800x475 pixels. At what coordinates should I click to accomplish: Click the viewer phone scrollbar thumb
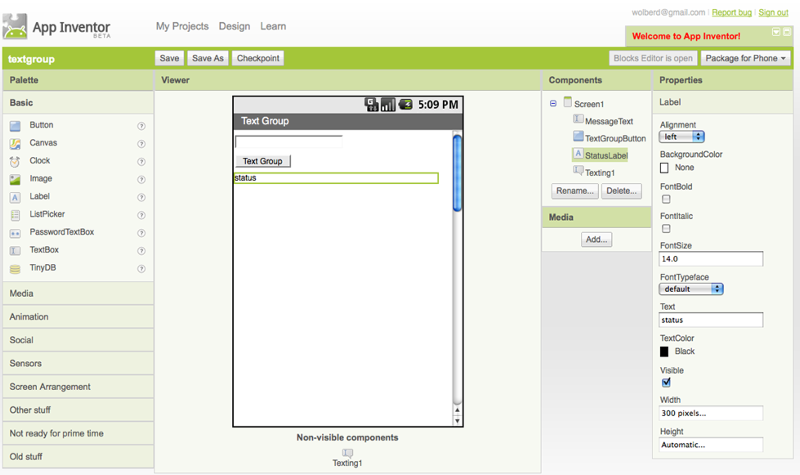click(457, 172)
